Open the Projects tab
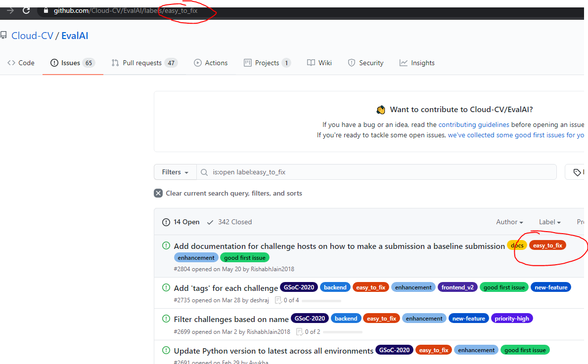 pyautogui.click(x=267, y=63)
